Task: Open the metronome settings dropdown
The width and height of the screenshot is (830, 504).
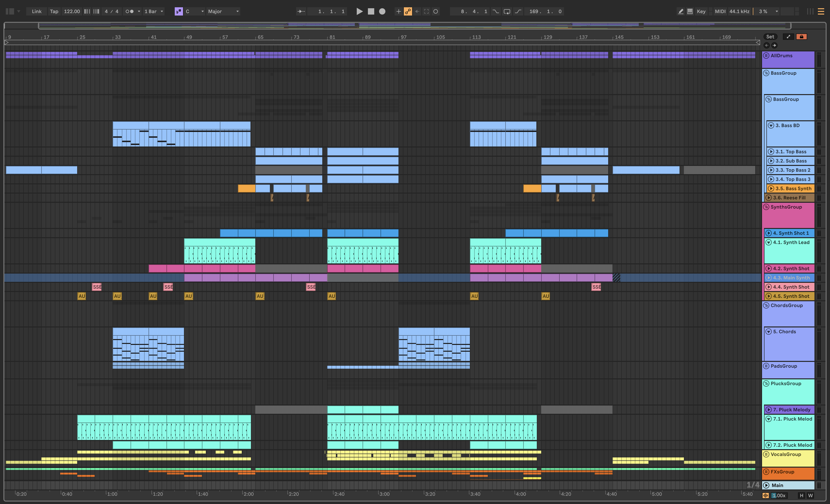Action: pos(138,11)
